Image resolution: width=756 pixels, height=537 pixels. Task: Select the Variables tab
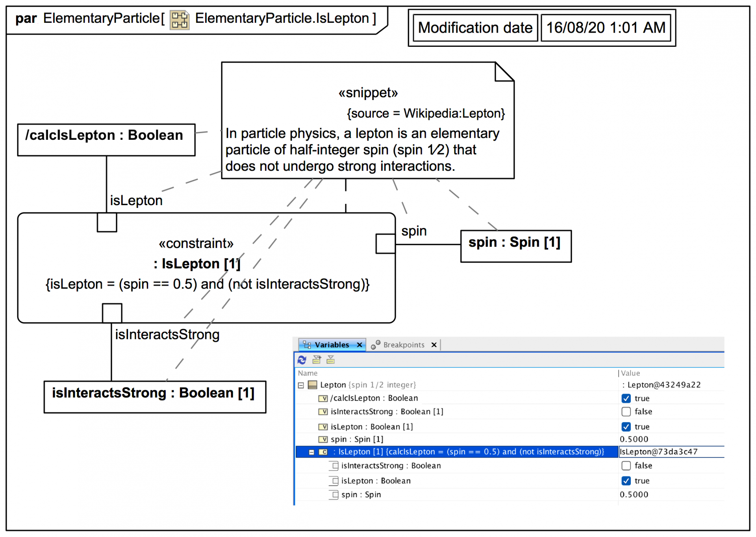coord(332,345)
